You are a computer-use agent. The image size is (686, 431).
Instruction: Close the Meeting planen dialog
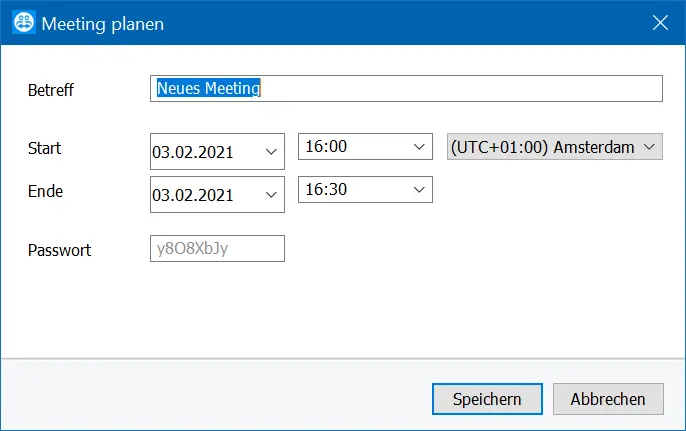point(660,23)
